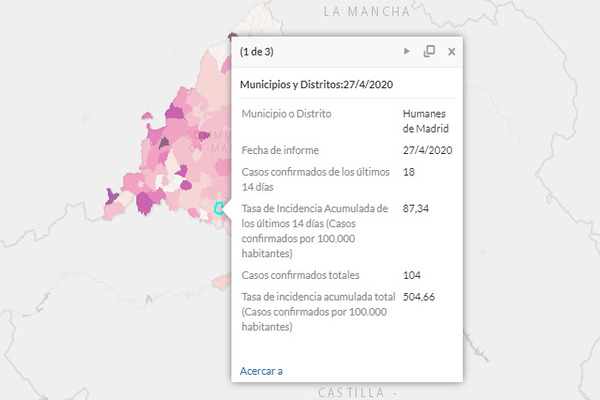The width and height of the screenshot is (600, 400).
Task: Click the 'Fecha de informe' field label
Action: 280,150
